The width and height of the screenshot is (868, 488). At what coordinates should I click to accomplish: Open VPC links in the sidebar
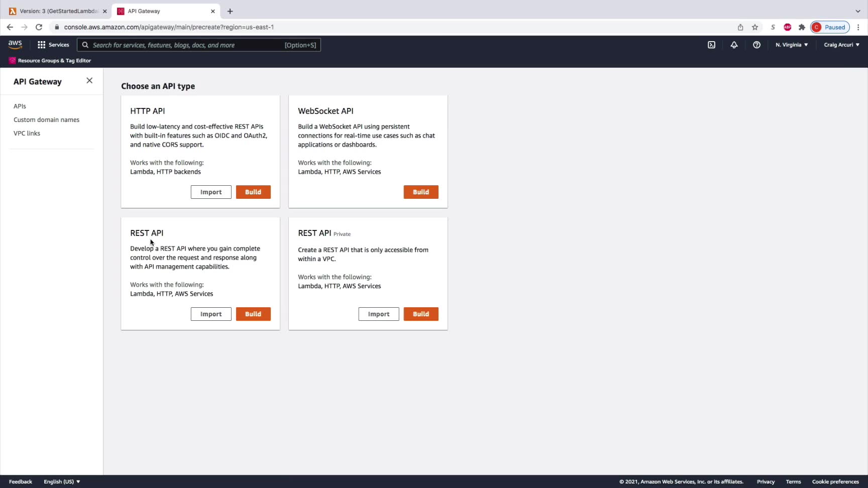coord(27,133)
